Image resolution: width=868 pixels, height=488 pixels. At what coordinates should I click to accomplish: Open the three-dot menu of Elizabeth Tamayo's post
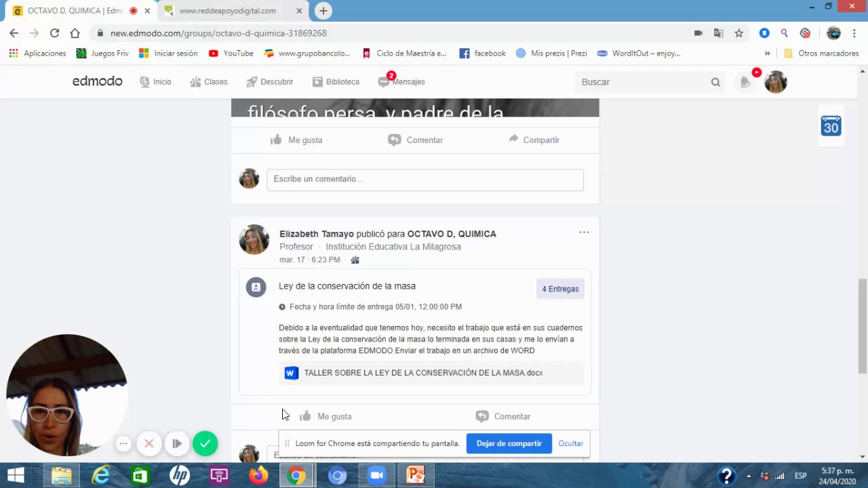tap(584, 232)
